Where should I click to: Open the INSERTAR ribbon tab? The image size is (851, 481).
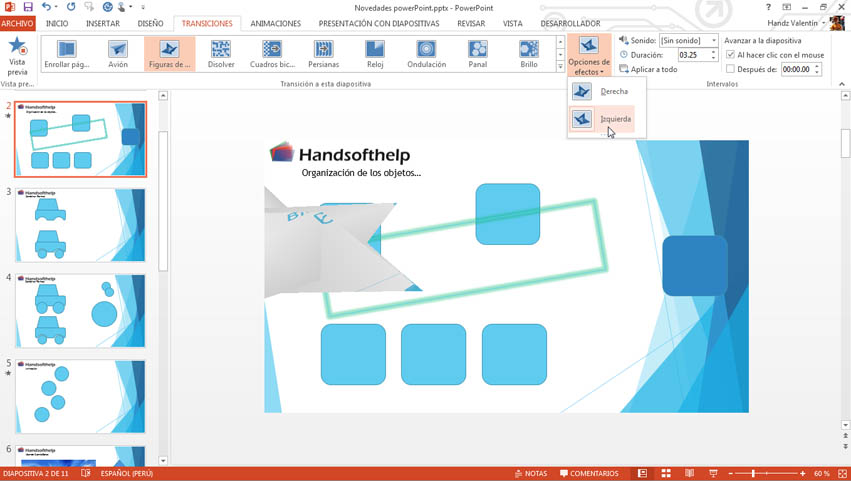(x=103, y=23)
